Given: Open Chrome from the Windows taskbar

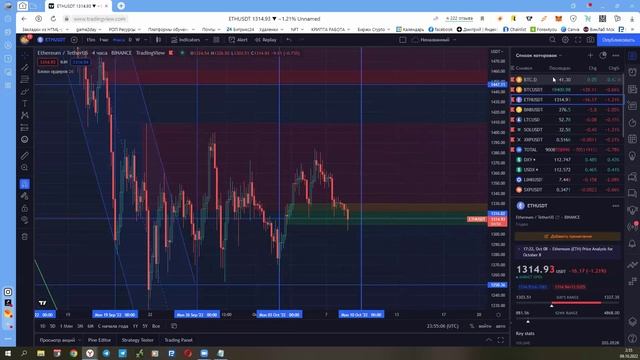Looking at the screenshot, I should point(73,353).
